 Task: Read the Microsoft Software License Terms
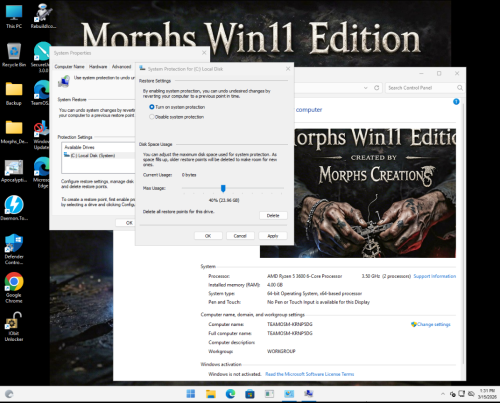[310, 374]
